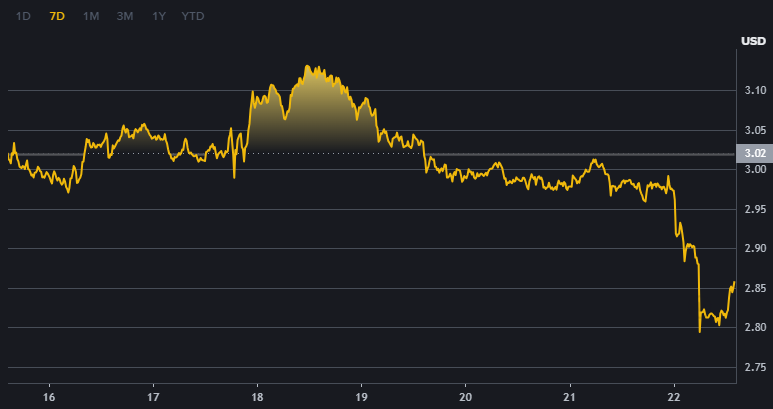Click date label 20 on time axis

coord(465,394)
